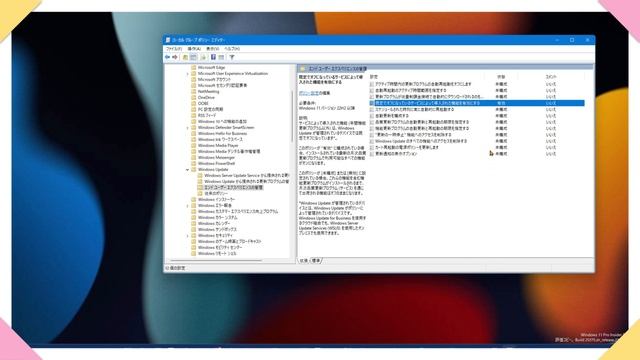Click the 有効 state cell of highlighted row

pos(501,103)
